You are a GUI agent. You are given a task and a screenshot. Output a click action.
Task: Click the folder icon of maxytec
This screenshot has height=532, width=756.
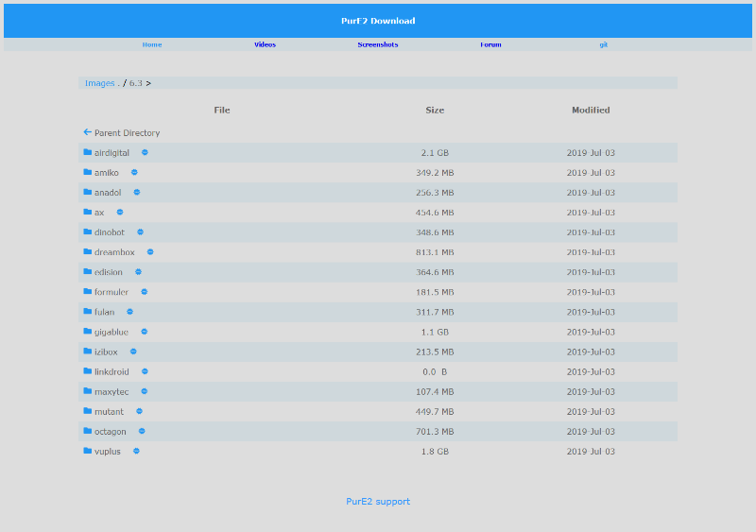[x=87, y=390]
